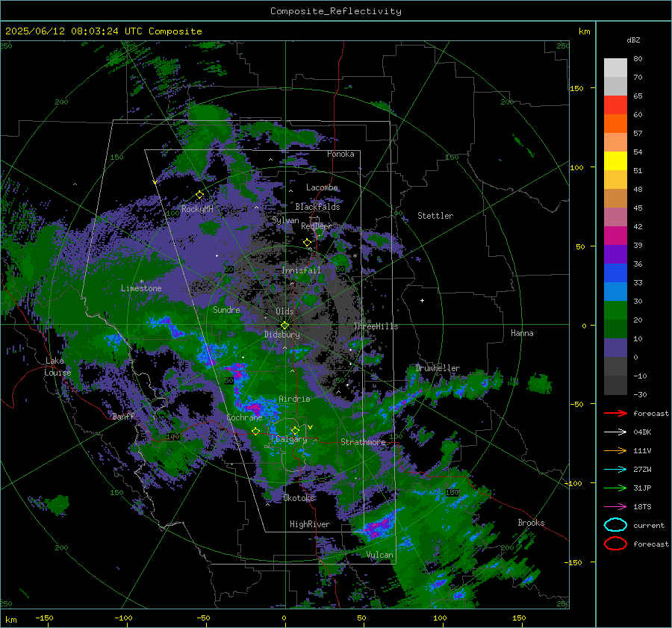672x628 pixels.
Task: Click the Stettler city label
Action: tap(435, 216)
